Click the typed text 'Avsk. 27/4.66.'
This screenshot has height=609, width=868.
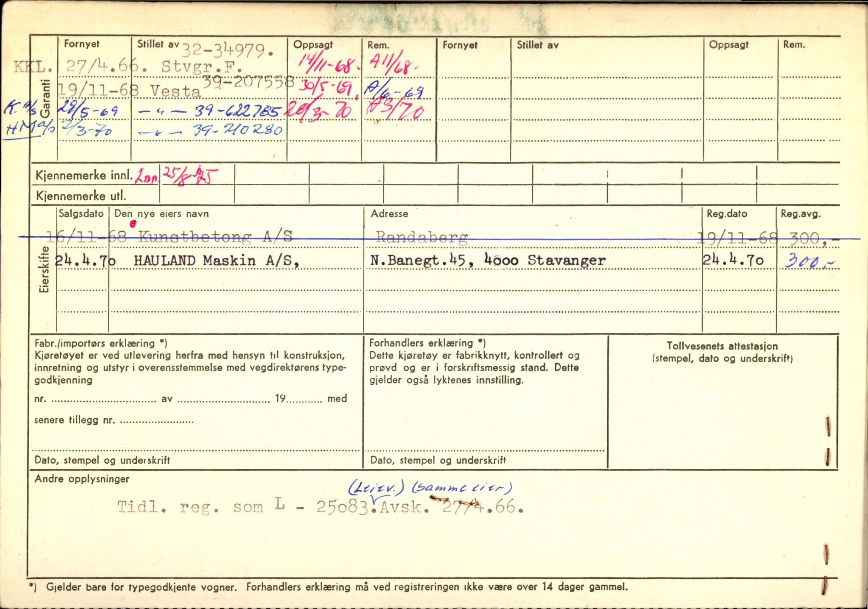452,507
